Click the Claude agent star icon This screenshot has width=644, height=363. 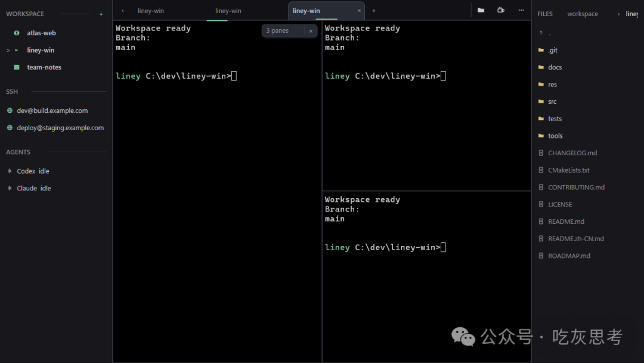[x=10, y=188]
